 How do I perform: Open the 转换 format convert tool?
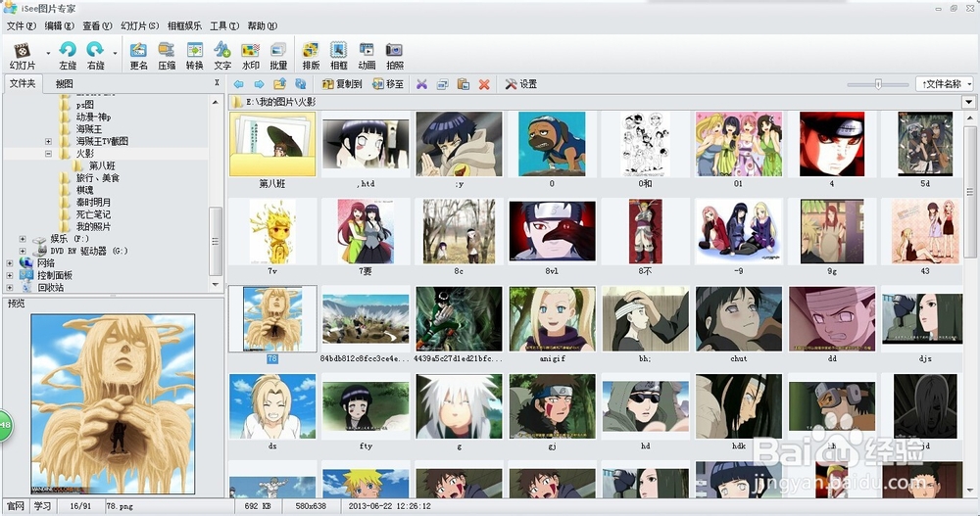(x=194, y=55)
